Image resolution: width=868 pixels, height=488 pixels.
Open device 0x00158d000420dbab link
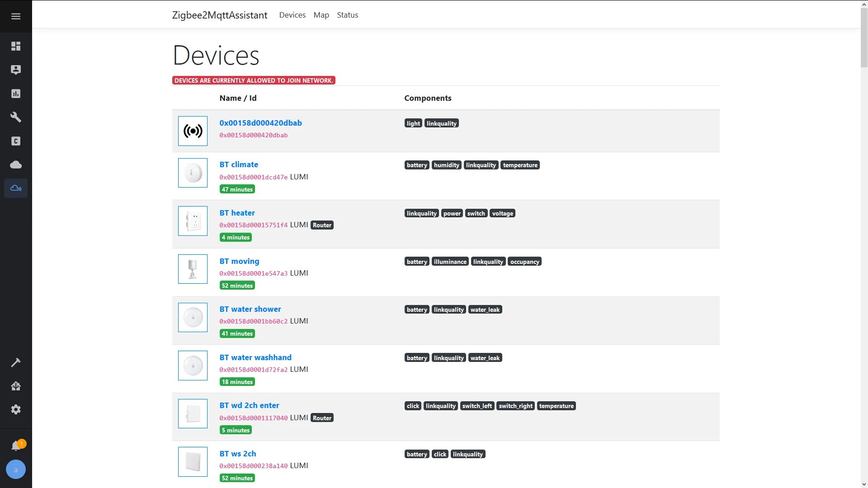260,123
